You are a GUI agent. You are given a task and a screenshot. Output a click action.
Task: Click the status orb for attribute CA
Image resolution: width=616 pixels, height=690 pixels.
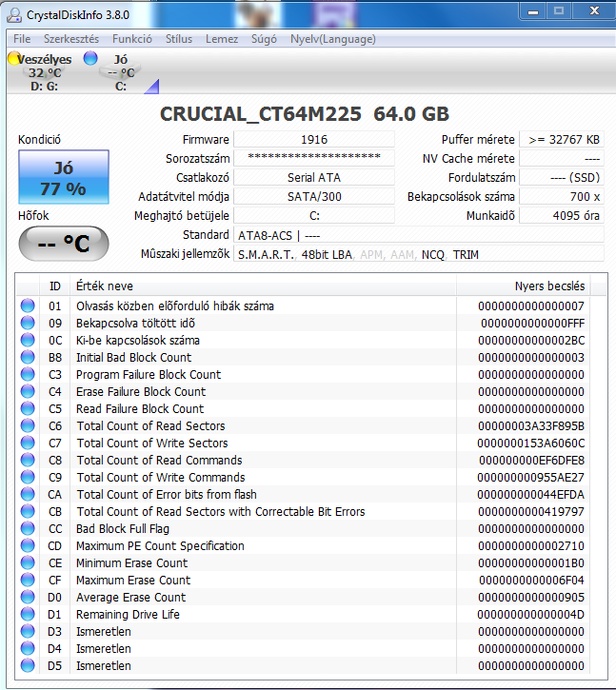tap(28, 495)
